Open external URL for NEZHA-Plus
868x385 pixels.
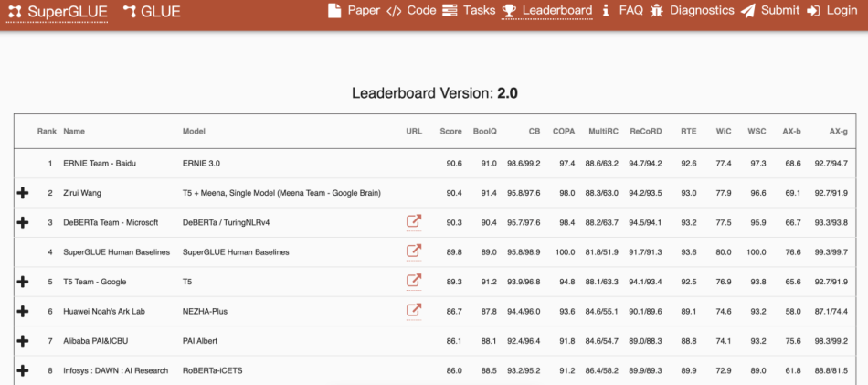coord(414,311)
